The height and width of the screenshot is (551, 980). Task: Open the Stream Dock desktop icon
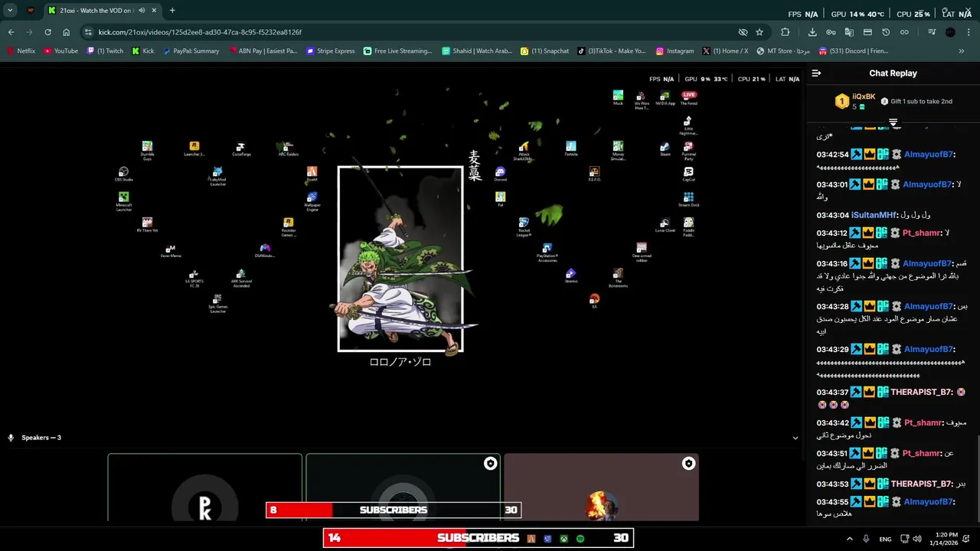688,200
